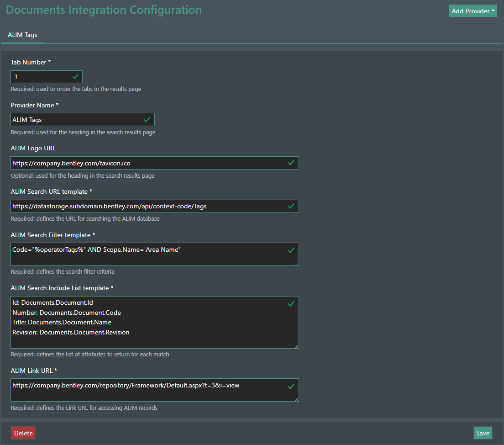The width and height of the screenshot is (504, 445).
Task: Click the checkmark icon in ALIM Logo URL field
Action: (291, 163)
